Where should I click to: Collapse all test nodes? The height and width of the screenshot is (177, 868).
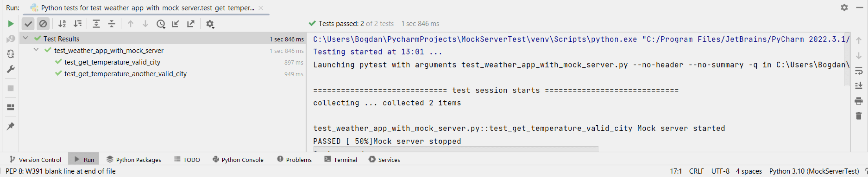[112, 24]
